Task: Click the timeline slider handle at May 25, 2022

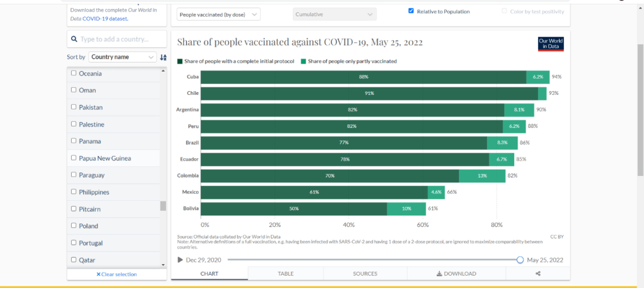Action: [x=520, y=260]
